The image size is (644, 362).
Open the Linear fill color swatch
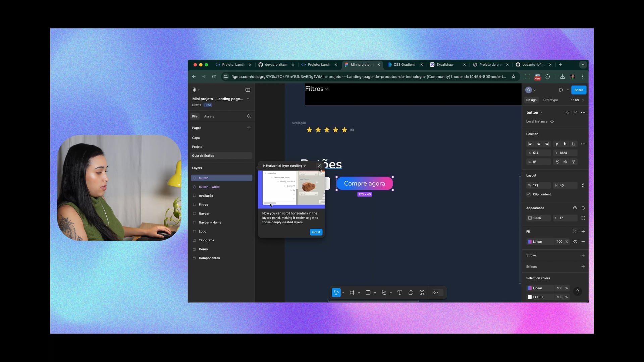click(530, 242)
